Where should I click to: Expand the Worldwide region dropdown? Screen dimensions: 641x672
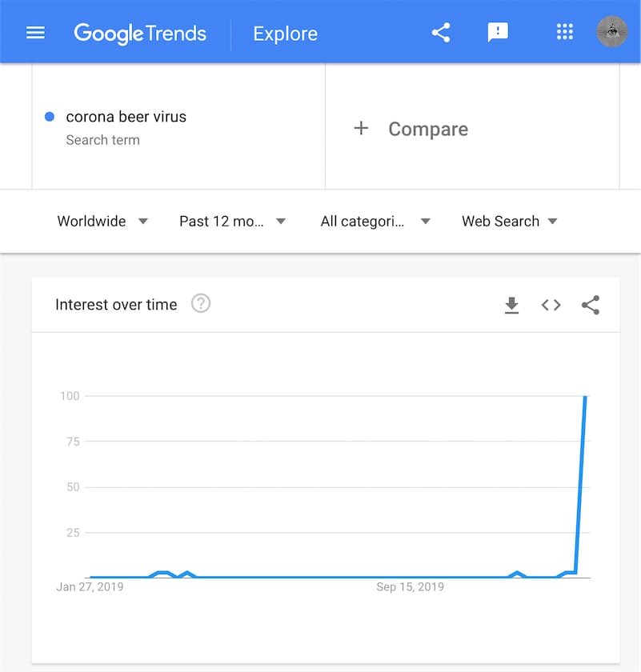pyautogui.click(x=102, y=222)
